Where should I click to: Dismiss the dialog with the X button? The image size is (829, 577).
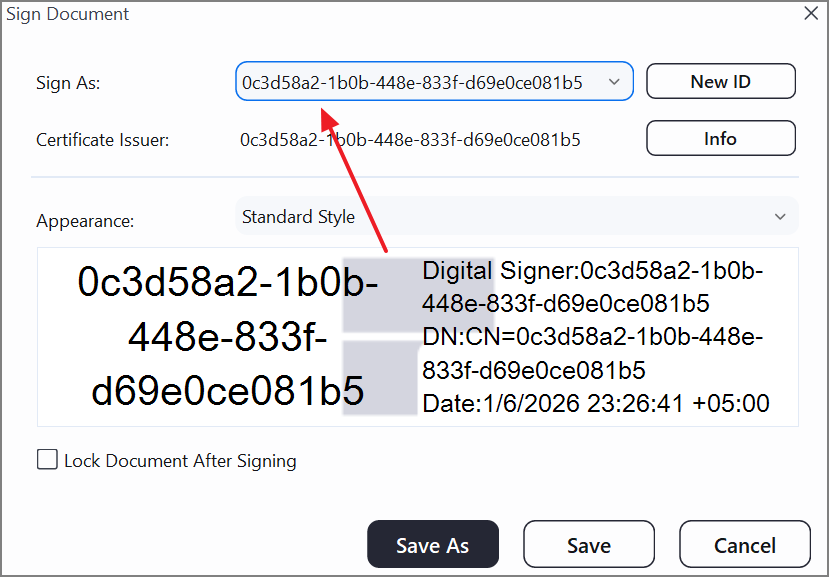click(810, 13)
